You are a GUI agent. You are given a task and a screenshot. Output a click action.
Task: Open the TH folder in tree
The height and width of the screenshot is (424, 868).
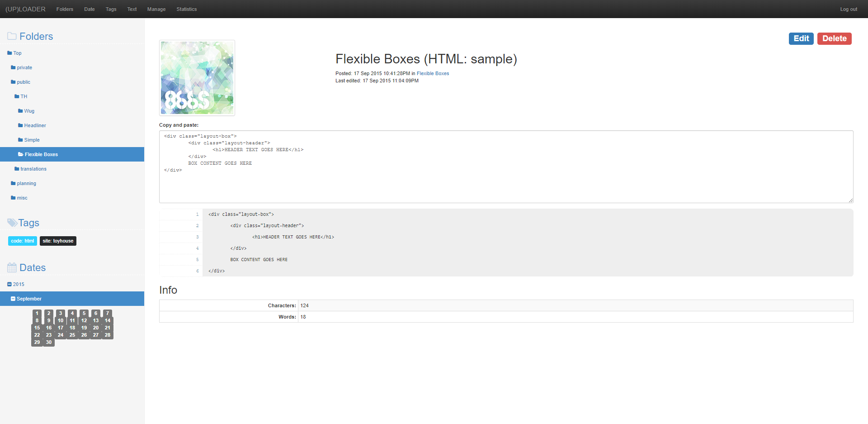coord(24,96)
